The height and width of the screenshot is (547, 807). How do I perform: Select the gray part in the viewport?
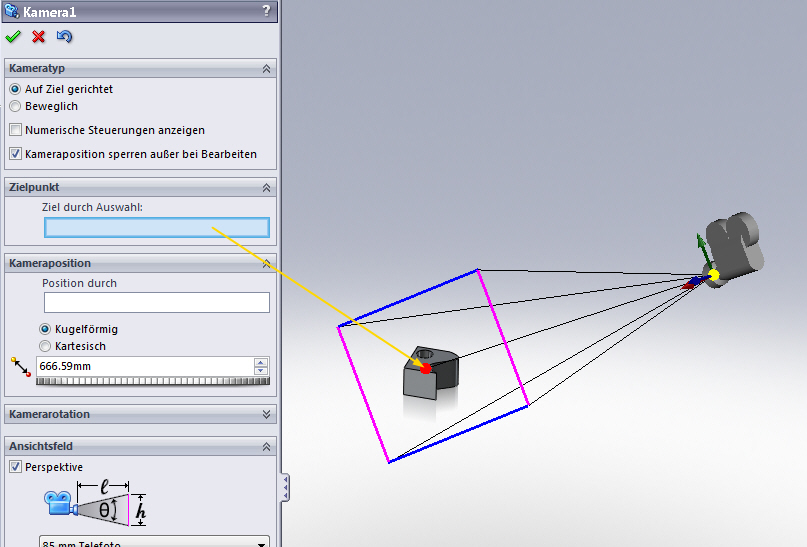(430, 373)
